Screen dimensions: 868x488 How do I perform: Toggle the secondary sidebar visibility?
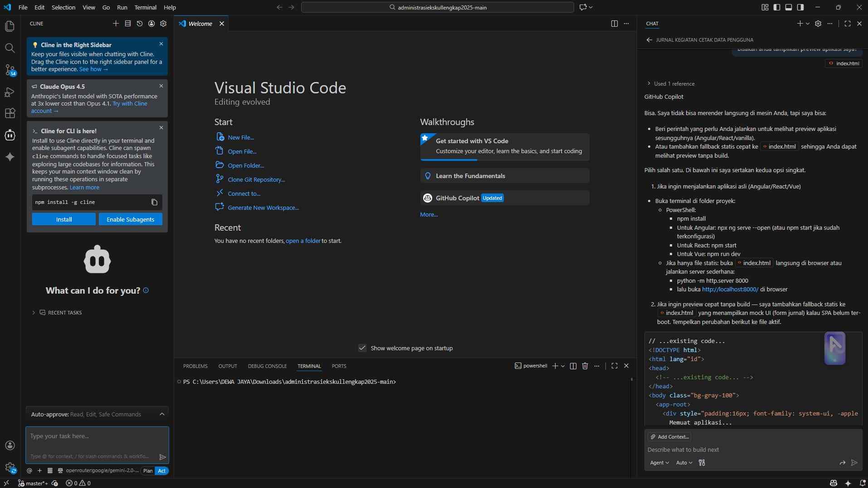tap(801, 7)
